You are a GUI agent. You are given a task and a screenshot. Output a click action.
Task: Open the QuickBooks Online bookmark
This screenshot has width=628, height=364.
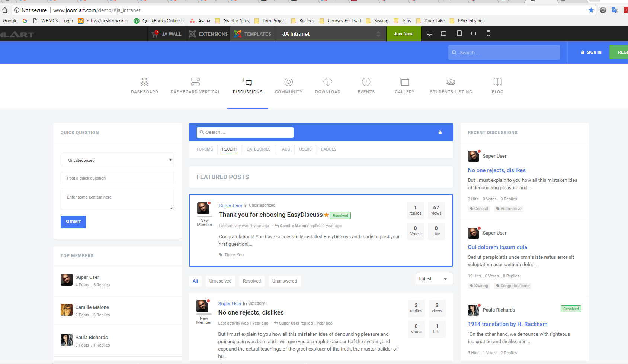(x=159, y=21)
